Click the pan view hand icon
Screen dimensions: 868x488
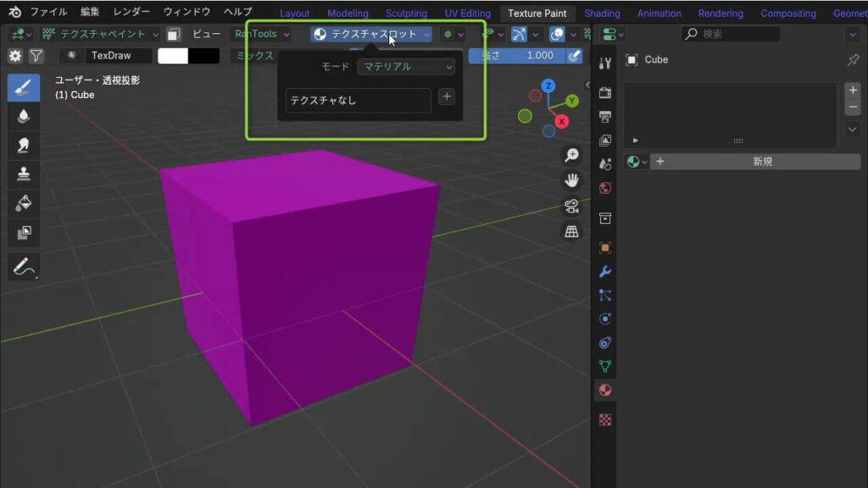571,180
